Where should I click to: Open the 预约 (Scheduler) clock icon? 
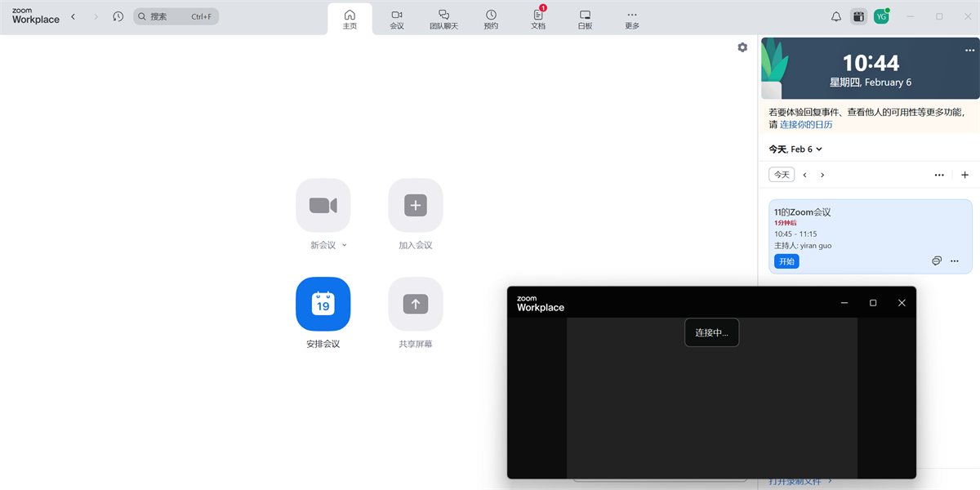pyautogui.click(x=491, y=18)
